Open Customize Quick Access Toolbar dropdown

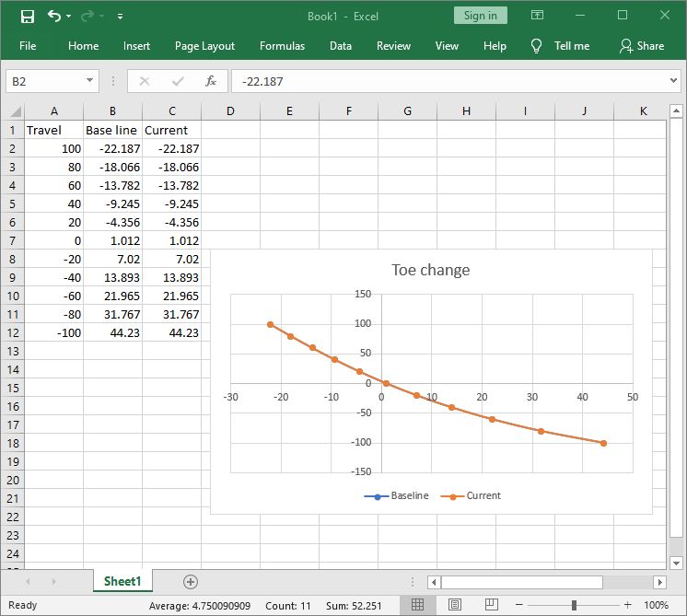121,17
